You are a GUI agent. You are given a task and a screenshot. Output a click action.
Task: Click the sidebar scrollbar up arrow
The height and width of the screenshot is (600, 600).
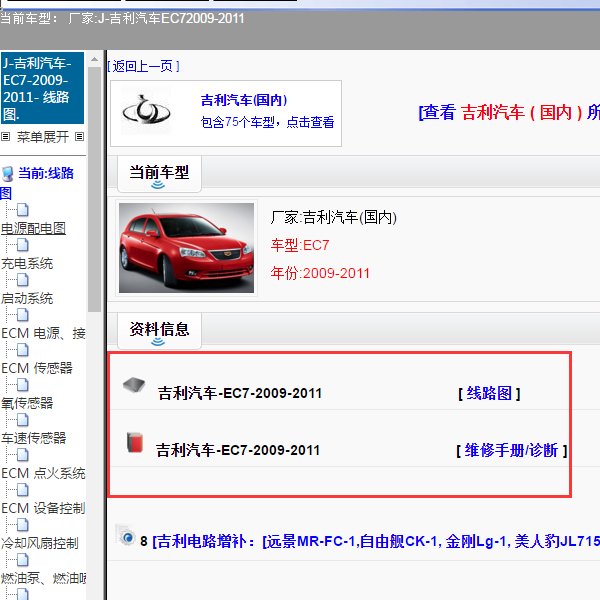coord(94,60)
